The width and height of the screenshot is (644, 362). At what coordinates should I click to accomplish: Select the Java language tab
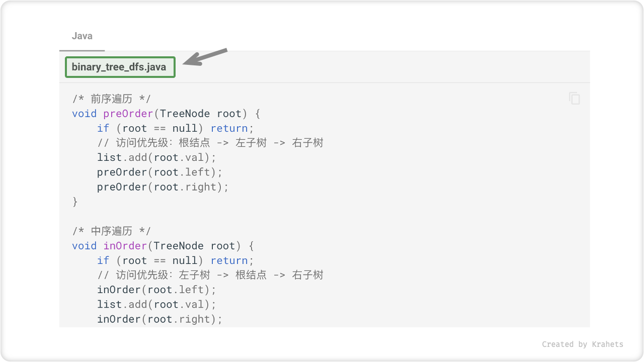point(82,36)
